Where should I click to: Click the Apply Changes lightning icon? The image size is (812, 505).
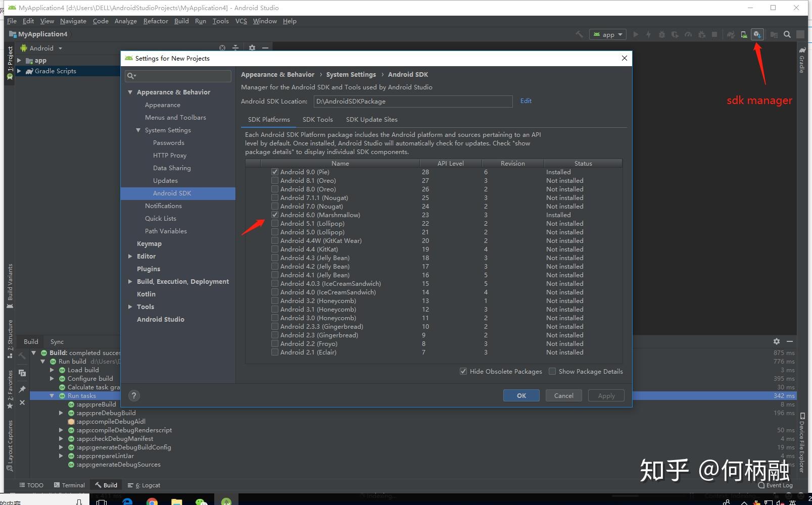(x=649, y=34)
